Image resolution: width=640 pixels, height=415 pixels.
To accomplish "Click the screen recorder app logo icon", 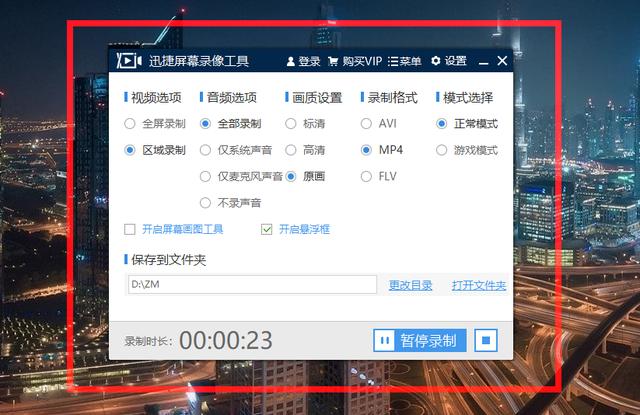I will 129,61.
